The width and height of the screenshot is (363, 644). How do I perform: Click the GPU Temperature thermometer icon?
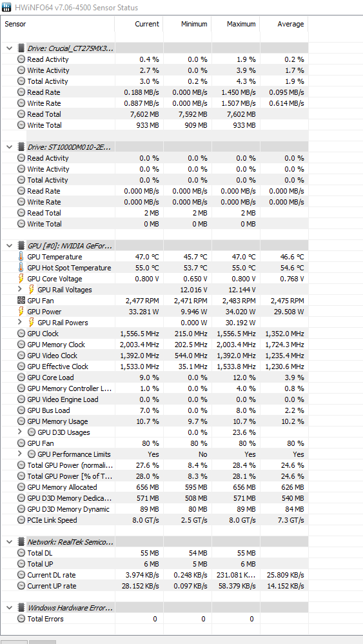point(21,257)
